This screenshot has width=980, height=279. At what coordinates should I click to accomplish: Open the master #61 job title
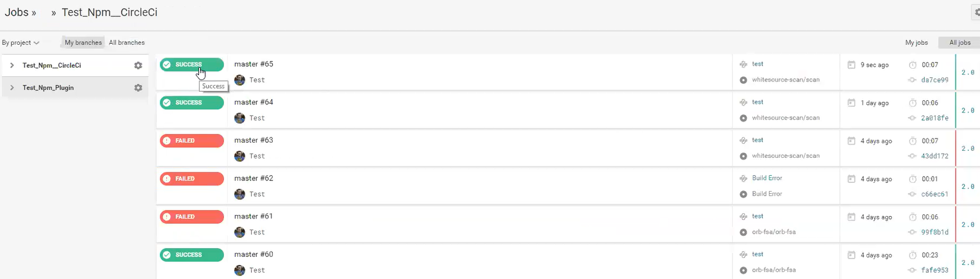coord(254,216)
